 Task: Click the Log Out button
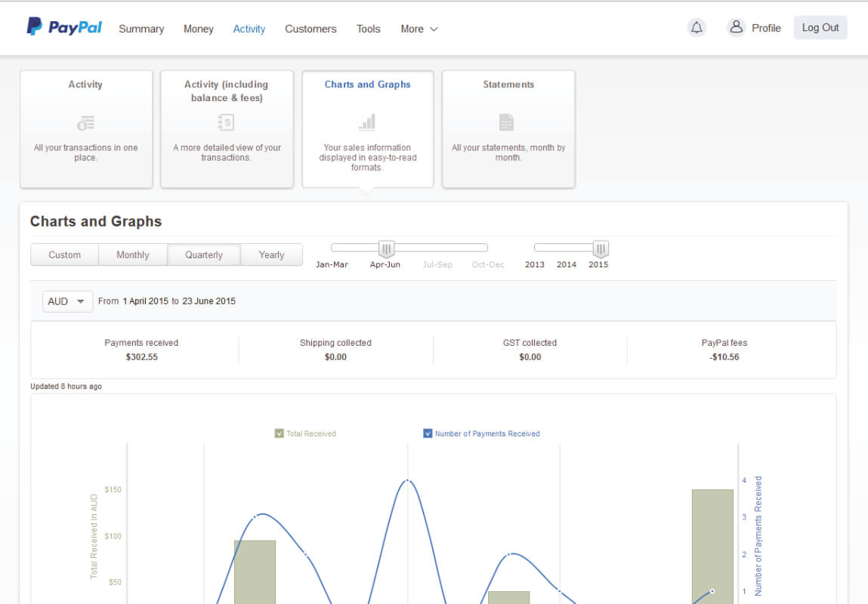click(x=820, y=28)
